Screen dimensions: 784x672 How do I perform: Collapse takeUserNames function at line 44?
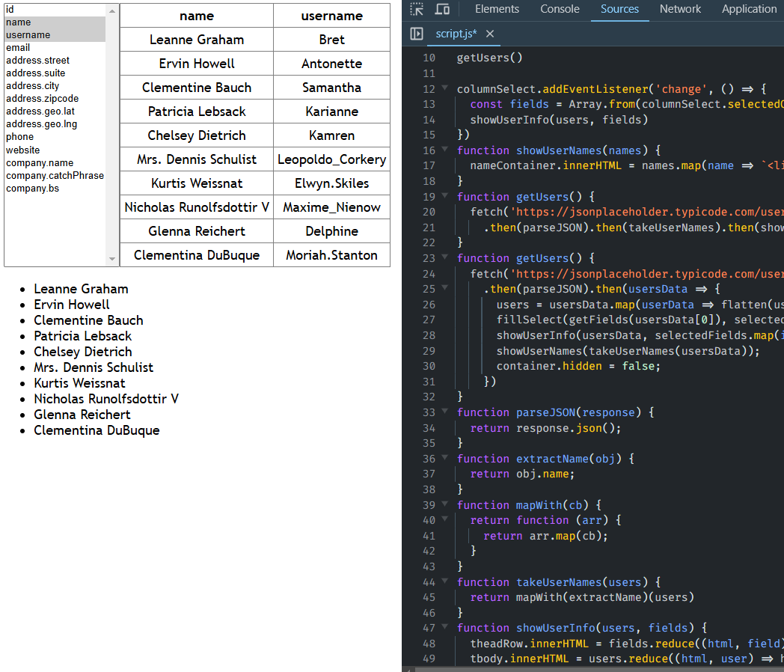(x=444, y=581)
